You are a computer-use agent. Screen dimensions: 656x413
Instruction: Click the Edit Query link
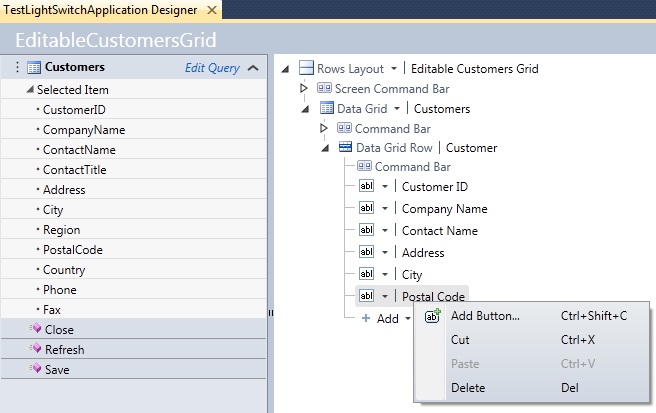[212, 68]
